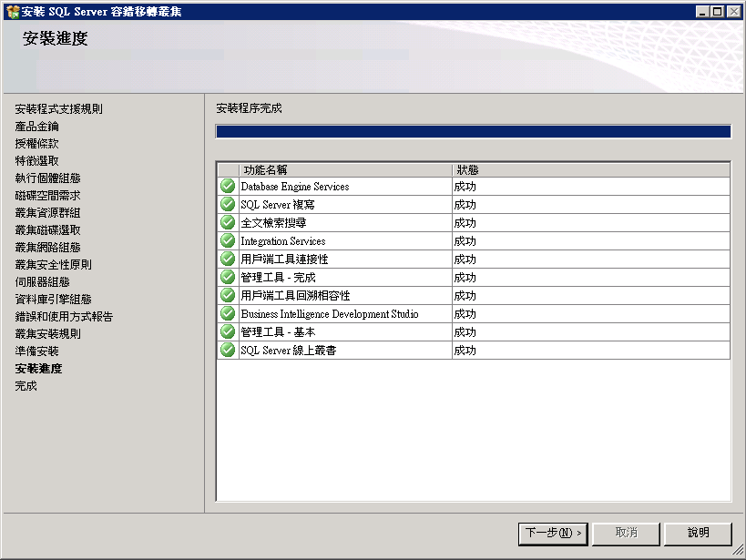This screenshot has width=746, height=560.
Task: Click green check beside 用戶端工具連接性
Action: click(x=228, y=259)
